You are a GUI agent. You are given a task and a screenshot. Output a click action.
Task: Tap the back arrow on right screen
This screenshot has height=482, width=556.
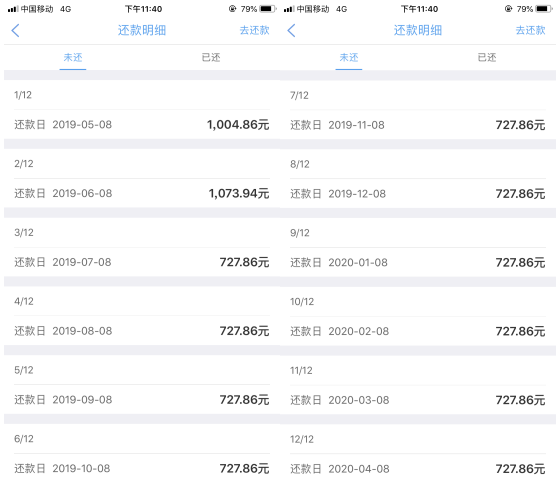291,31
